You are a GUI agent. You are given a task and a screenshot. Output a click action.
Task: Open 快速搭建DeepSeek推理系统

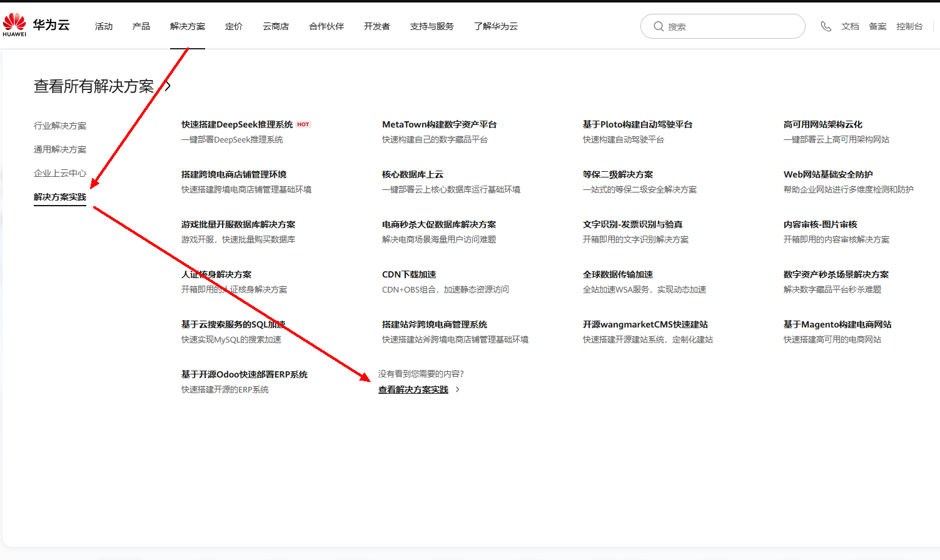click(237, 124)
